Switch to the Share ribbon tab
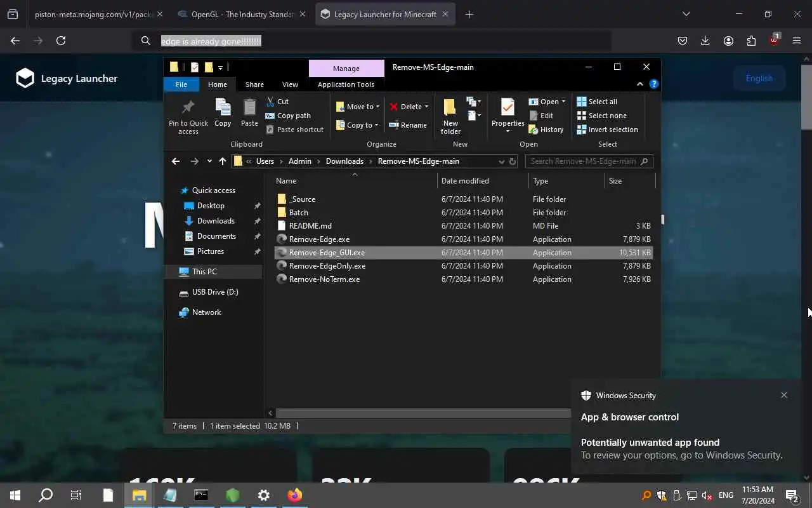The image size is (812, 508). pyautogui.click(x=254, y=84)
